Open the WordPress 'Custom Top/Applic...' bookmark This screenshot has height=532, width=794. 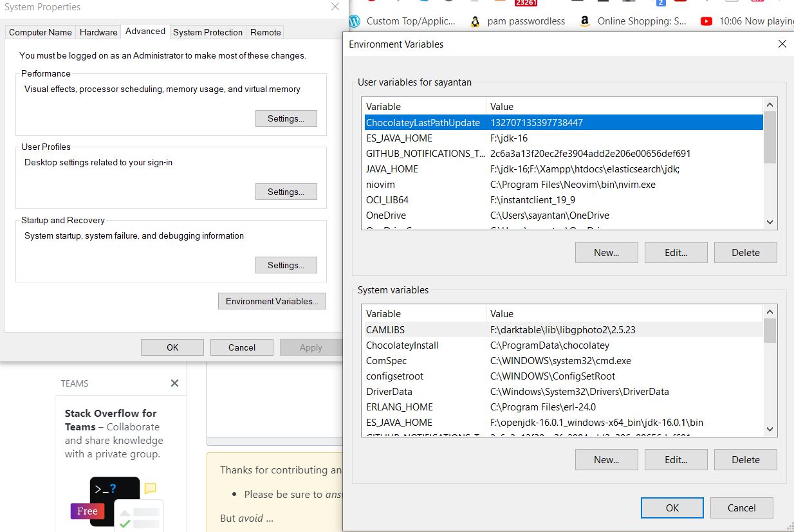402,21
